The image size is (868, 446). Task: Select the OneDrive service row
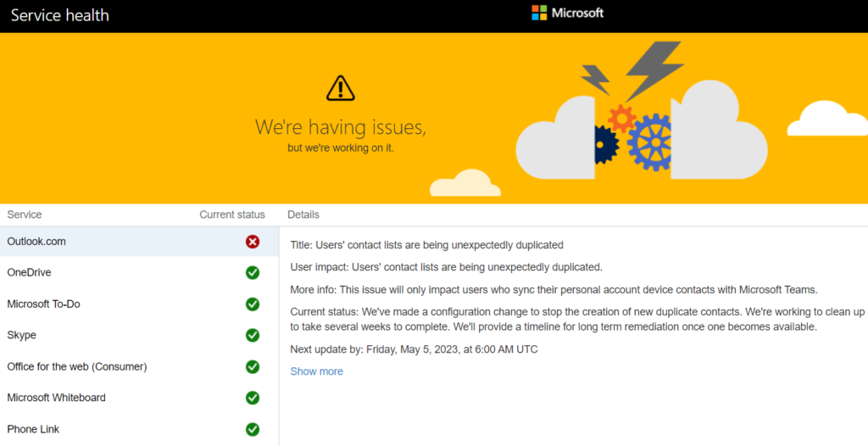click(x=139, y=272)
